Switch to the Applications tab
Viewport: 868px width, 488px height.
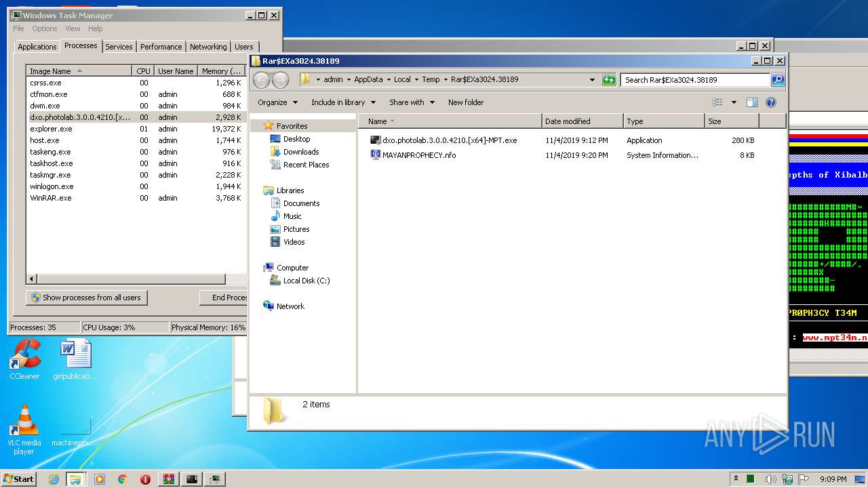coord(37,47)
